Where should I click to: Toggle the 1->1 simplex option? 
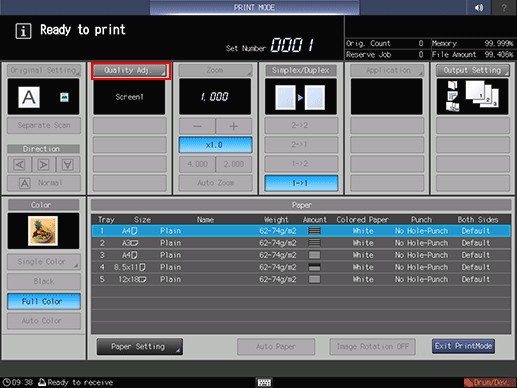click(x=301, y=183)
